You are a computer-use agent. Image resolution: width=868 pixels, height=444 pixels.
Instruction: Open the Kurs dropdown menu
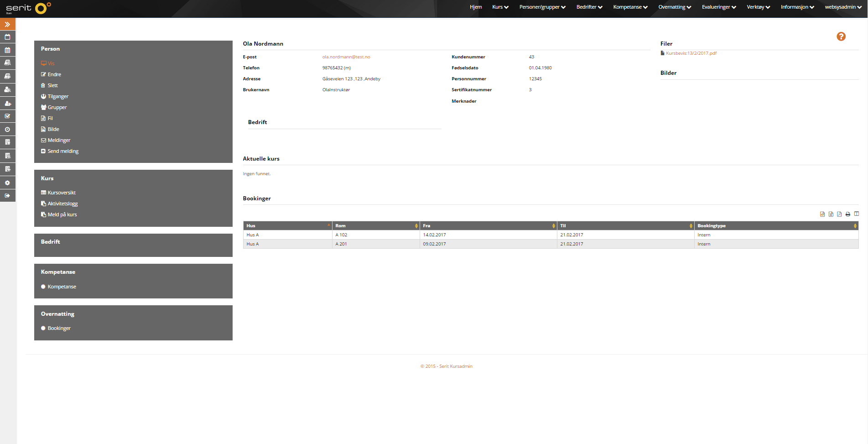coord(500,7)
